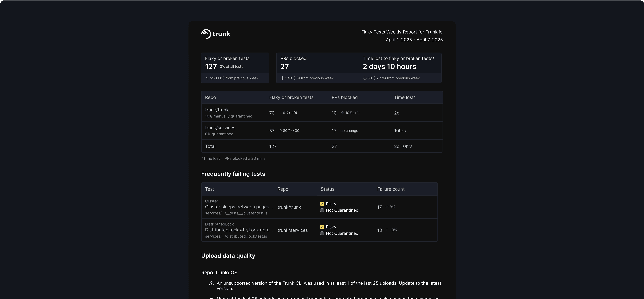Click the yellow Flaky icon for DistributedLock test
The height and width of the screenshot is (299, 644).
tap(322, 227)
